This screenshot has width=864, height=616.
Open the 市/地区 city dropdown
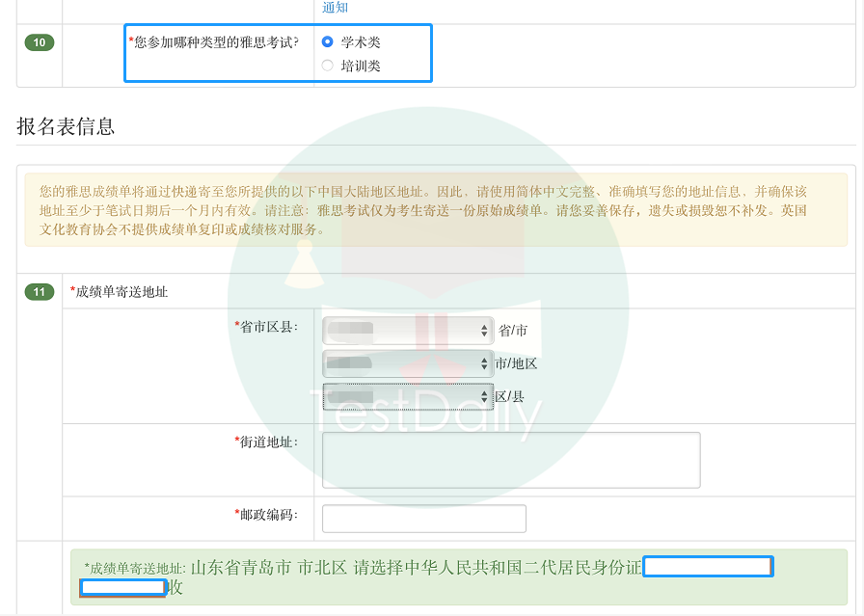408,363
